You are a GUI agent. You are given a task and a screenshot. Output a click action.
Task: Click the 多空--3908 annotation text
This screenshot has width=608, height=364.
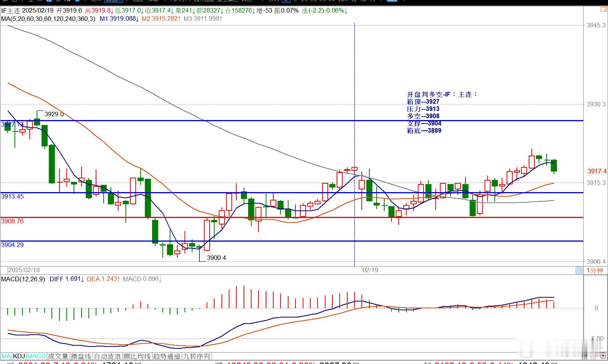click(x=423, y=116)
